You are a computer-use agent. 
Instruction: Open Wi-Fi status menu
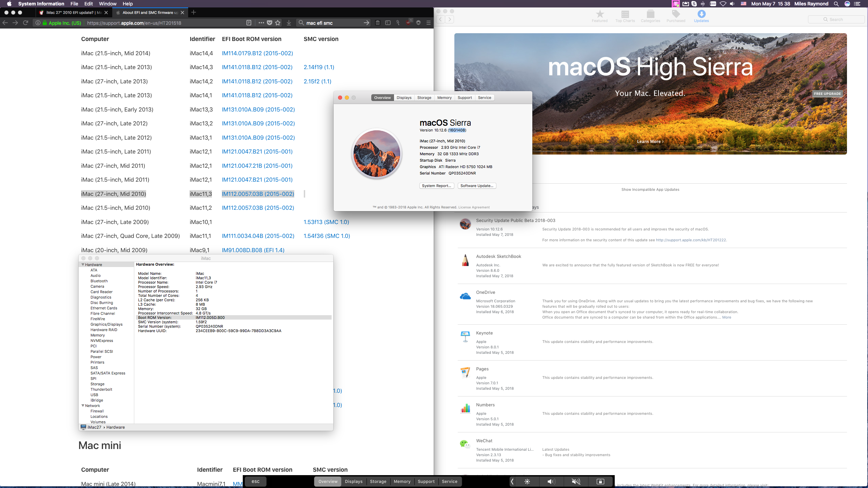coord(723,4)
